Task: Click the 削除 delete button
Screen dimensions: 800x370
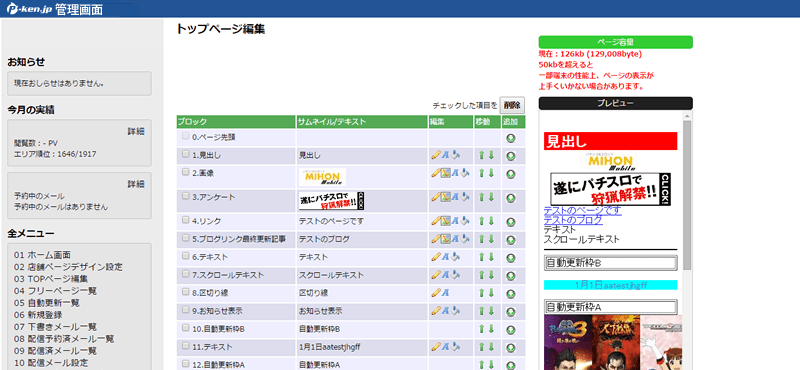Action: [512, 105]
